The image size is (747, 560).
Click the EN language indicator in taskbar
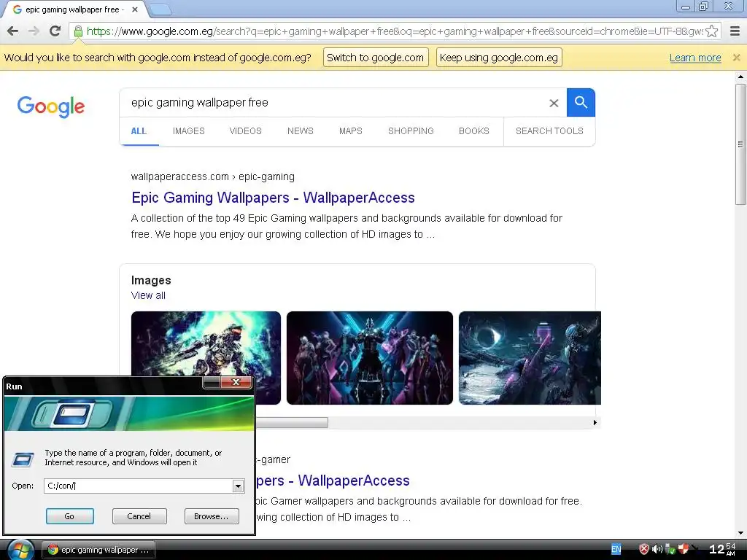coord(616,550)
